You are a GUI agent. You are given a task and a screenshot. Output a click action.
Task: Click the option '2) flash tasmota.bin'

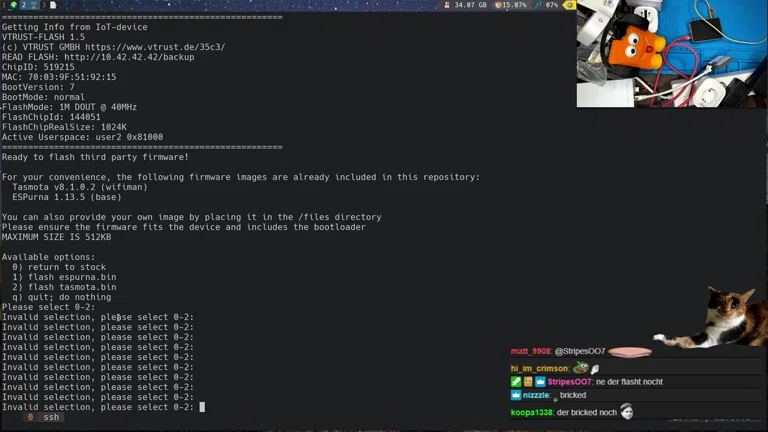(x=64, y=287)
